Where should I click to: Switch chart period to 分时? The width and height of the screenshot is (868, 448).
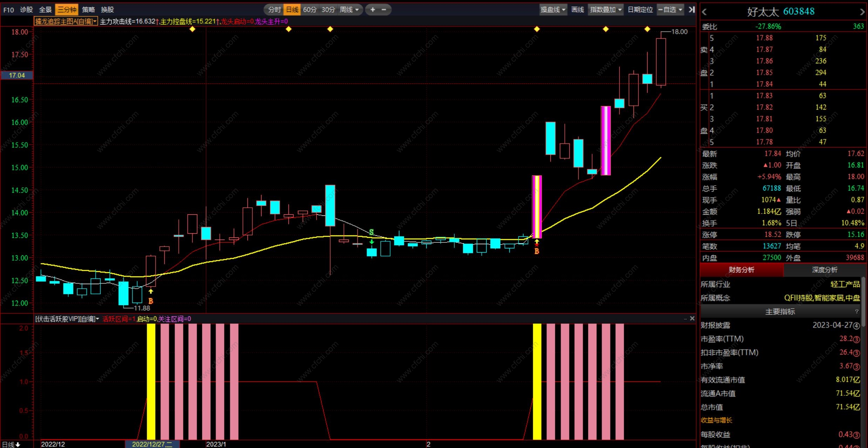274,10
